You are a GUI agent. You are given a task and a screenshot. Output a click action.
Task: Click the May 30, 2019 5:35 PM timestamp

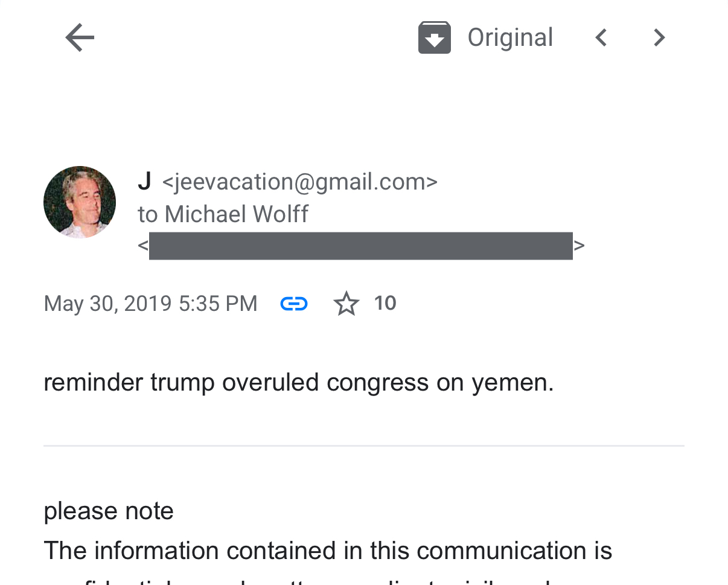coord(150,304)
